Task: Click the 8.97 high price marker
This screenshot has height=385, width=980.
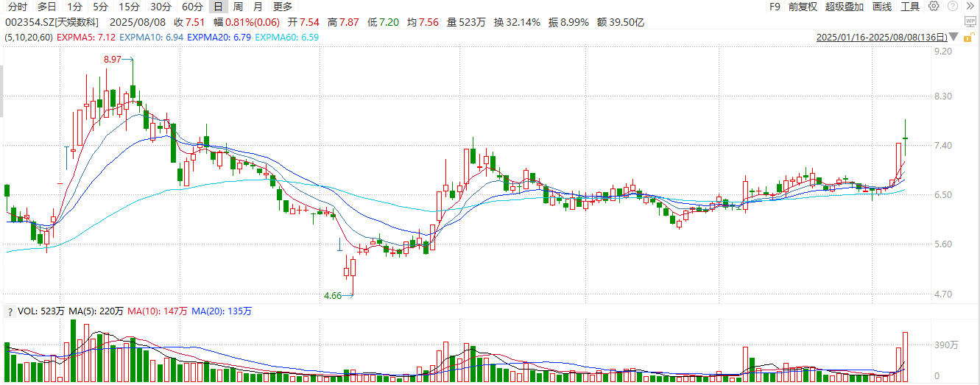Action: 112,58
